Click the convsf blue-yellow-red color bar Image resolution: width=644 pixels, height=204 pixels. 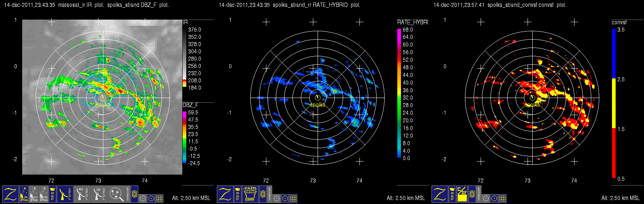pos(613,103)
